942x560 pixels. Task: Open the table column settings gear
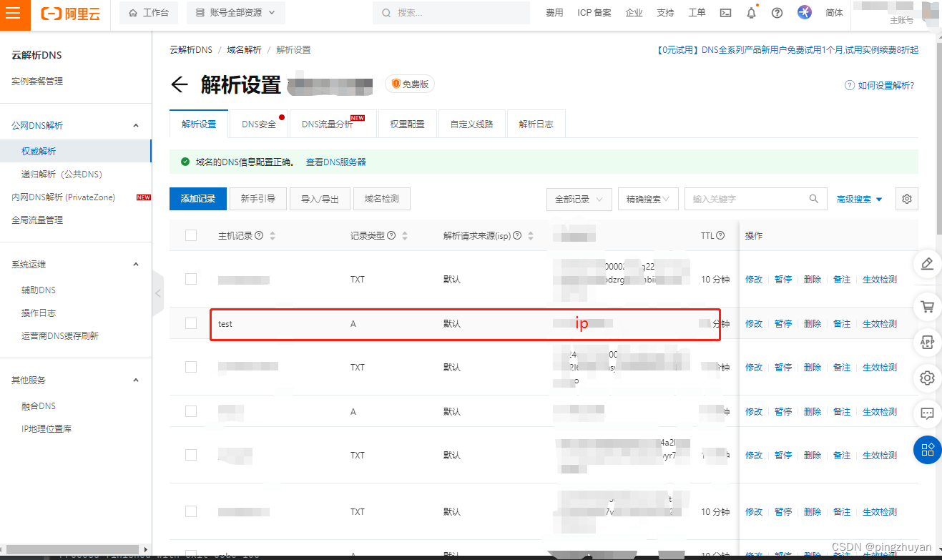(x=907, y=199)
